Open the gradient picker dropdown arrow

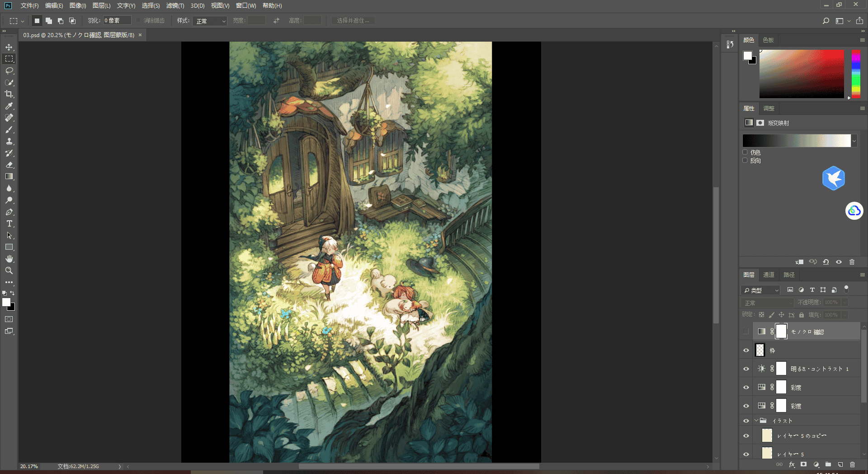point(854,141)
